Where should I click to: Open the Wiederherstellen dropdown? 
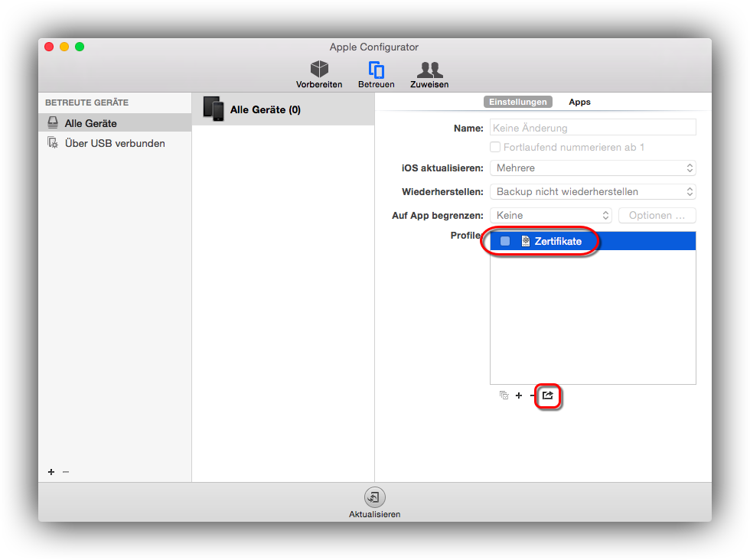(x=592, y=192)
